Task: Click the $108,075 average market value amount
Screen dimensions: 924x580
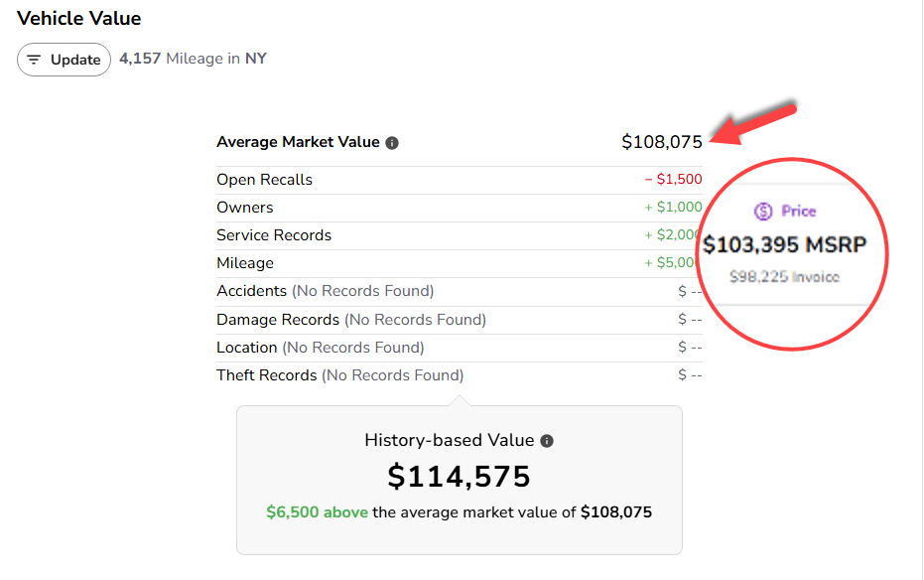Action: coord(662,142)
